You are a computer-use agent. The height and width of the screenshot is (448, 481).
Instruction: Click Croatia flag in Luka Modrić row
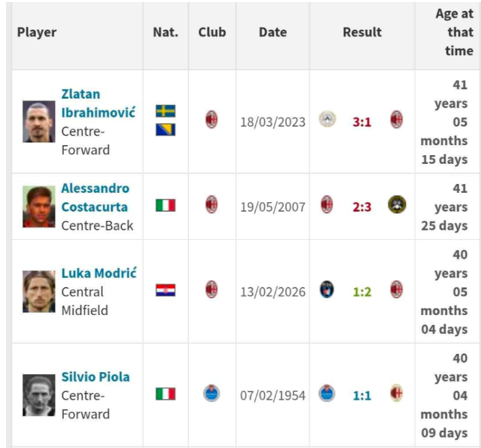(x=165, y=291)
